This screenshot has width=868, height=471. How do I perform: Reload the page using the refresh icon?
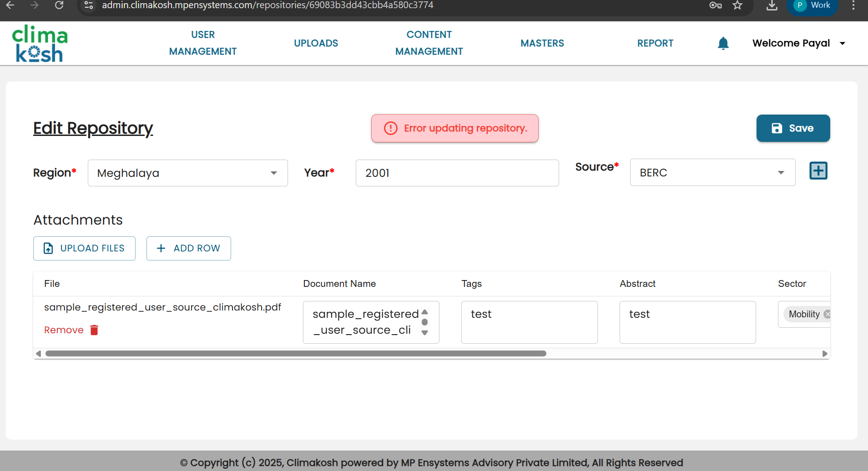pos(59,5)
